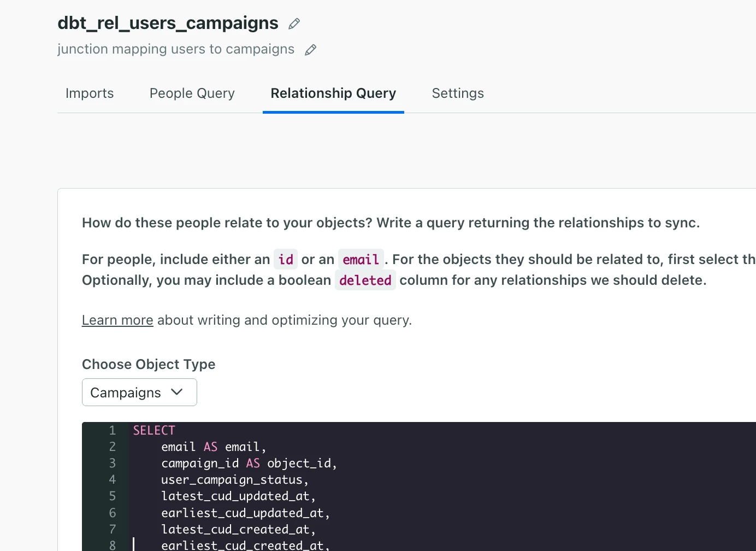756x551 pixels.
Task: Click the earliest_cud_updated_at code line
Action: tap(246, 513)
